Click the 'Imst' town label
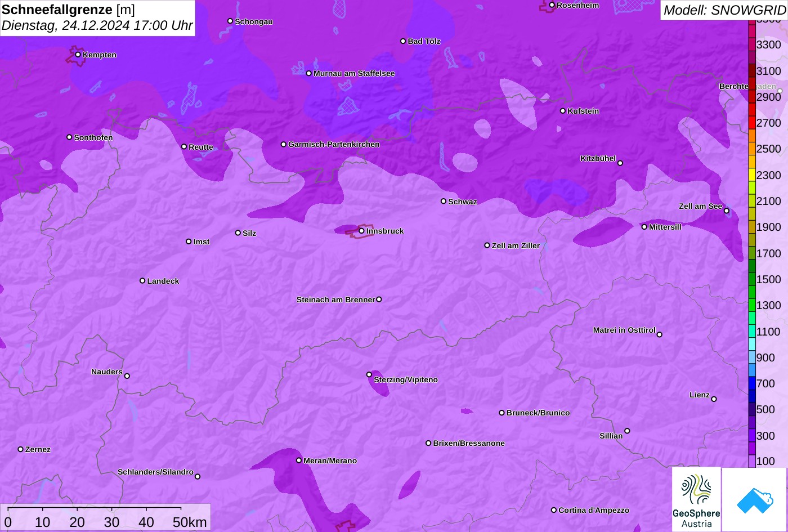The image size is (788, 532). click(202, 242)
